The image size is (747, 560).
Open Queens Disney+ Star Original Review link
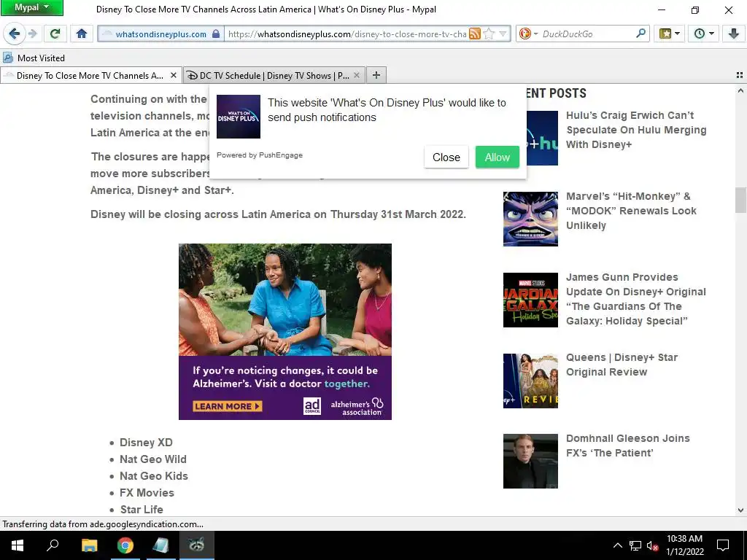click(622, 365)
